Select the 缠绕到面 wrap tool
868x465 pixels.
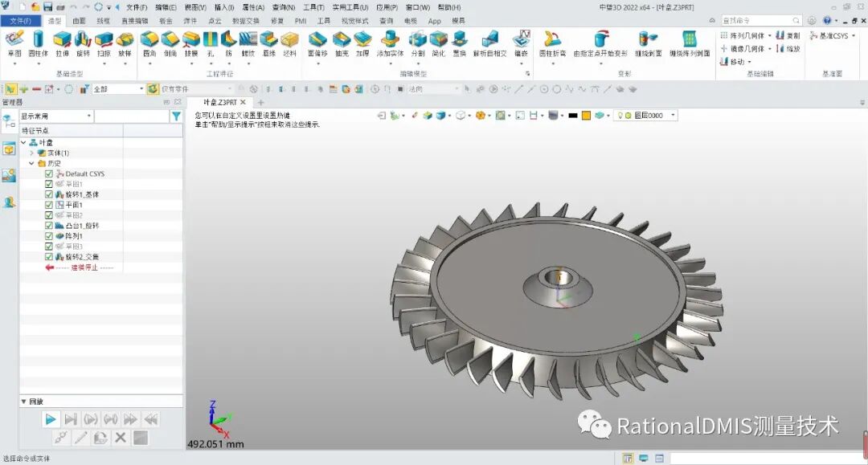click(x=649, y=44)
